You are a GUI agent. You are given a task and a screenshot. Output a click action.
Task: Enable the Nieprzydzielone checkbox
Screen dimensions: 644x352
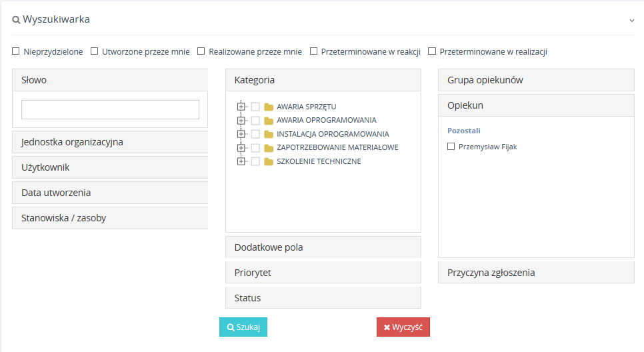tap(15, 51)
